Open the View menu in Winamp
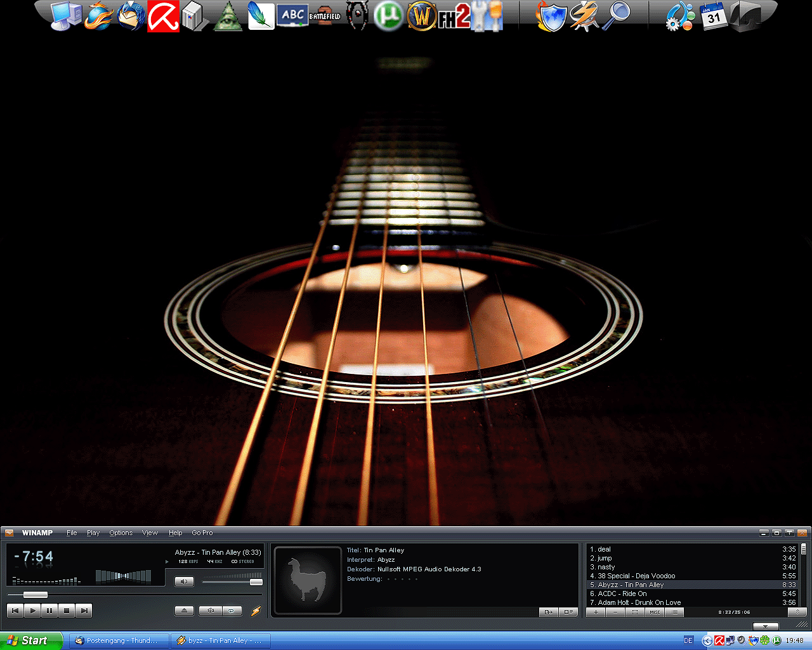 (x=150, y=533)
